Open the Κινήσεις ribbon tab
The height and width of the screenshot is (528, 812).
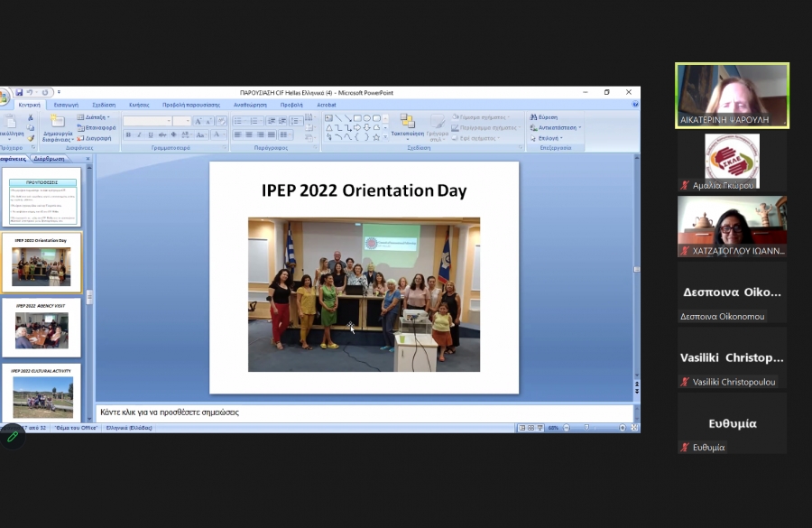pyautogui.click(x=139, y=105)
